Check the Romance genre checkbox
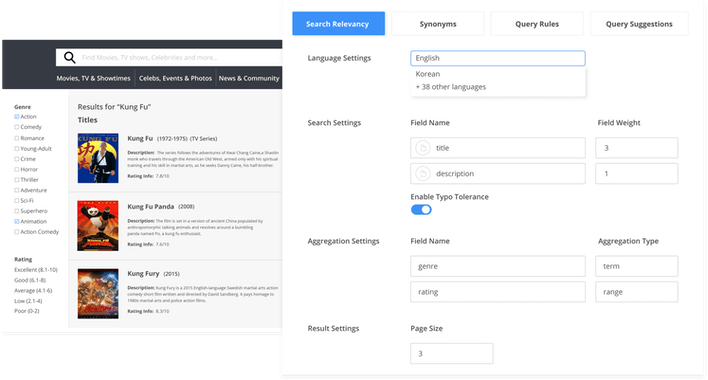This screenshot has width=708, height=380. click(x=17, y=138)
